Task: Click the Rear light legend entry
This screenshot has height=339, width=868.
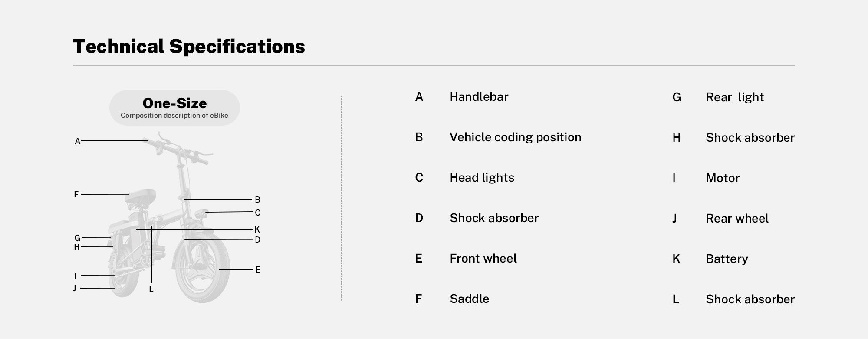Action: point(735,97)
